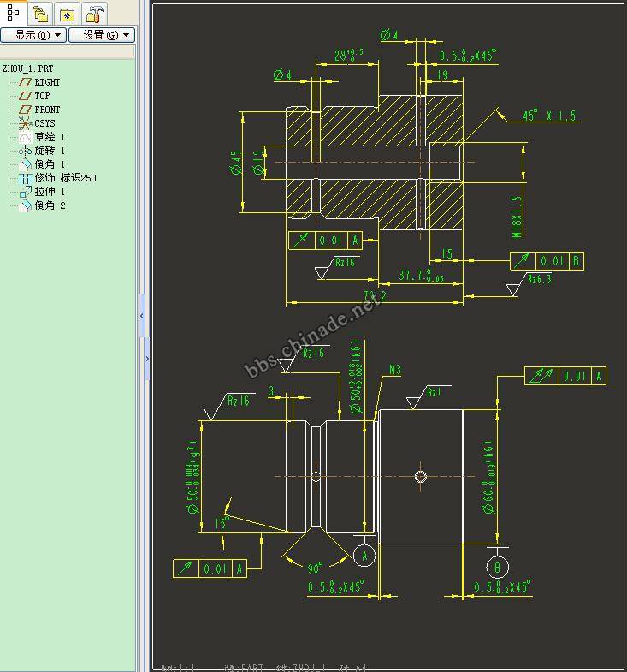Click the circled datum A symbol in drawing
The height and width of the screenshot is (672, 627).
pyautogui.click(x=364, y=556)
